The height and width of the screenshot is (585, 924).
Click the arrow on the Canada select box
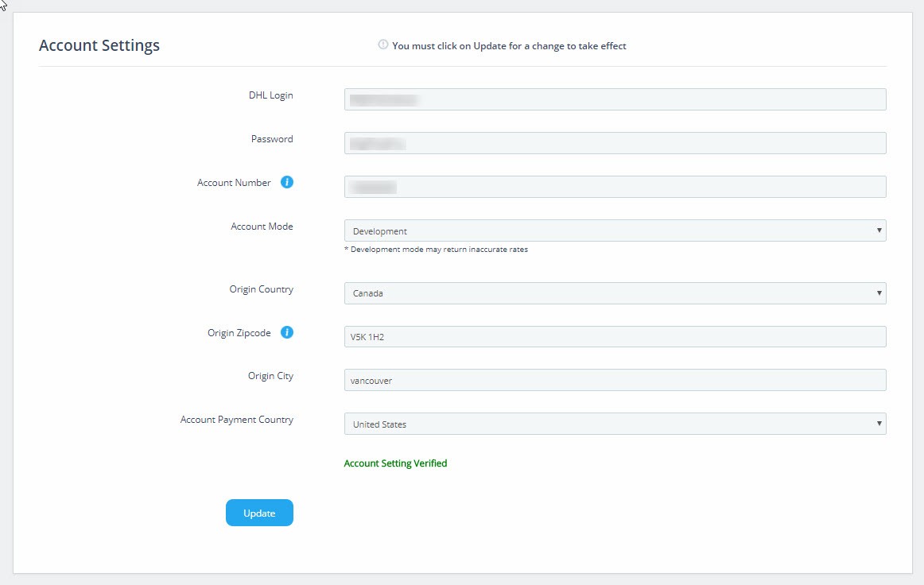point(879,292)
